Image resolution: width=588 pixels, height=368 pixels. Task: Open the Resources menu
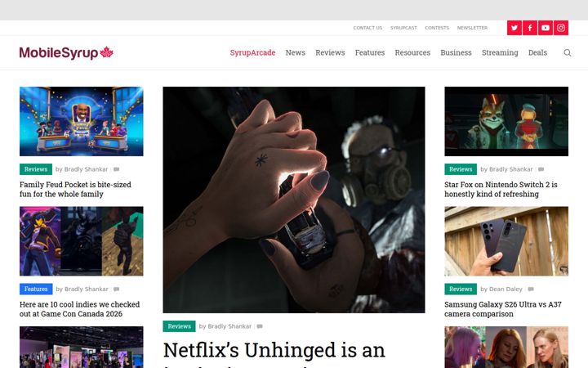pyautogui.click(x=412, y=52)
